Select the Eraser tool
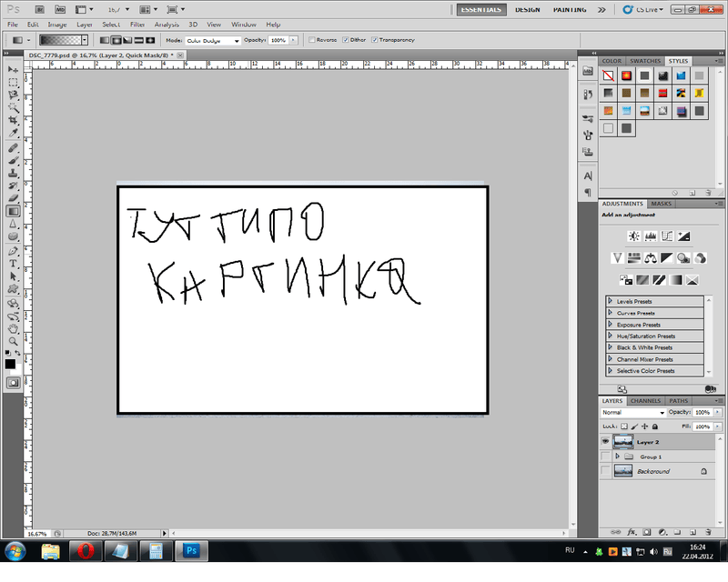 pos(13,197)
